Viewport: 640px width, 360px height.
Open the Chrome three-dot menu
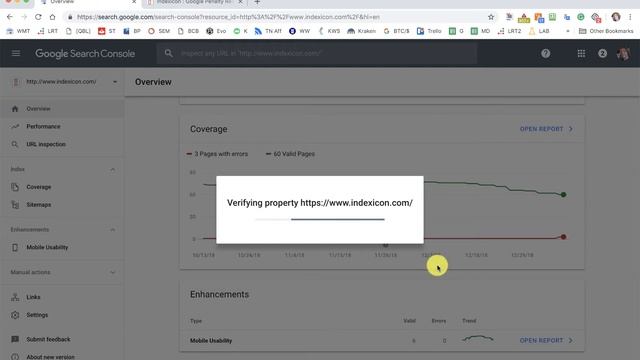630,17
